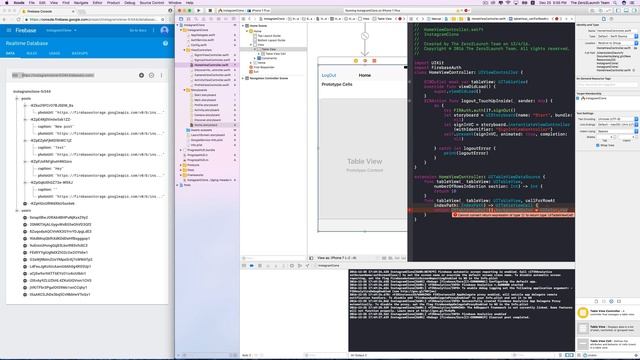Go back in the assistant editor jump bar

pyautogui.click(x=417, y=19)
